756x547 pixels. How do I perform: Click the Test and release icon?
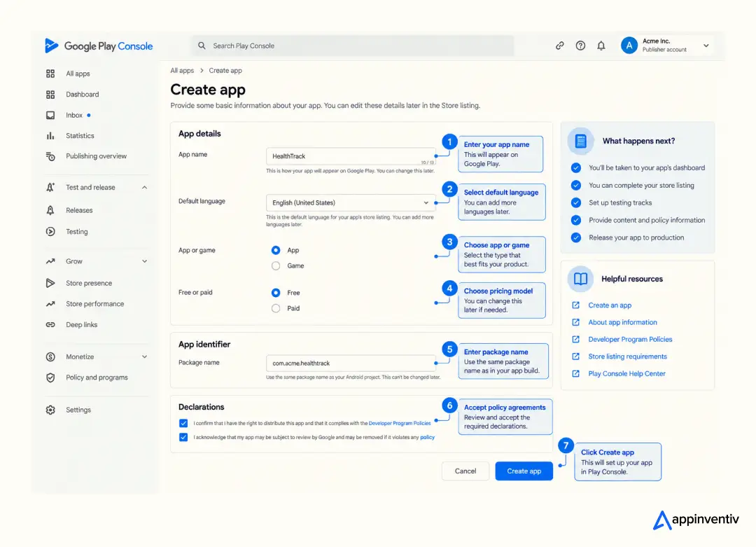tap(50, 187)
